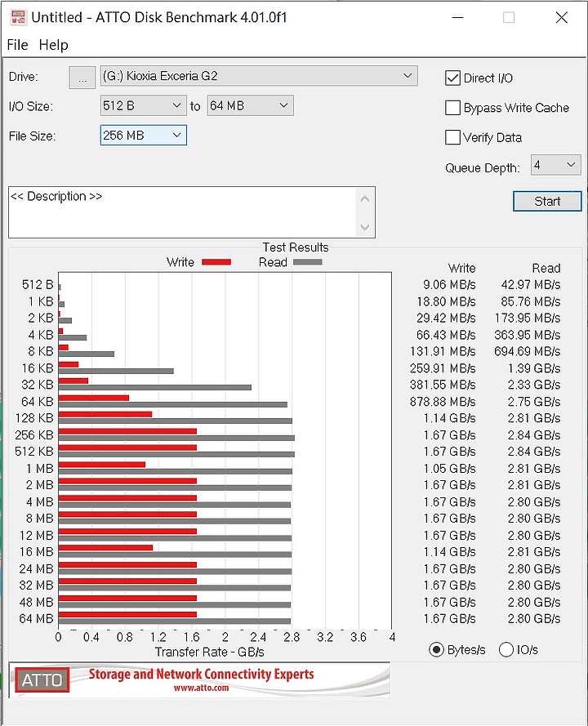Viewport: 588px width, 726px height.
Task: Click the write value 878.88 MB/s
Action: tap(443, 402)
